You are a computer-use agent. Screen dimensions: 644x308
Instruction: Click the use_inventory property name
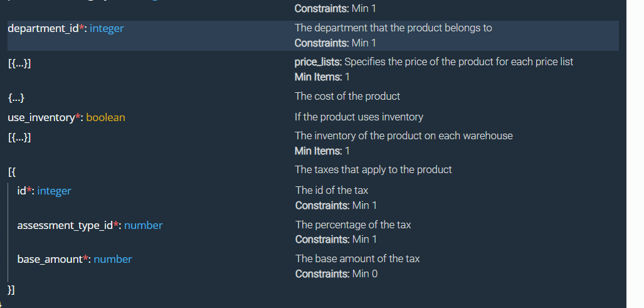pos(41,117)
